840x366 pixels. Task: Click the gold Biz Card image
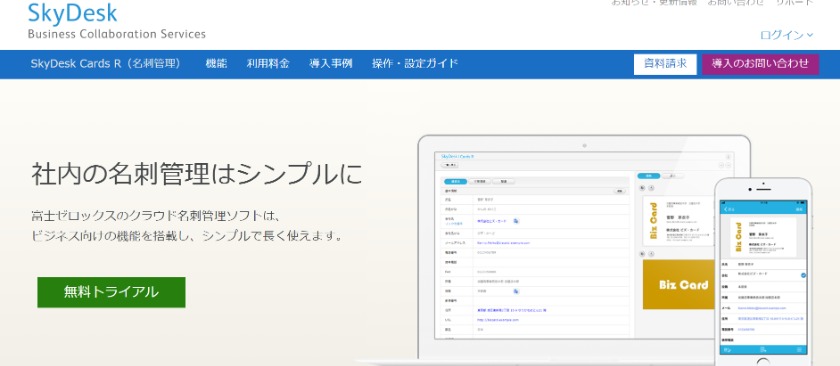coord(679,285)
